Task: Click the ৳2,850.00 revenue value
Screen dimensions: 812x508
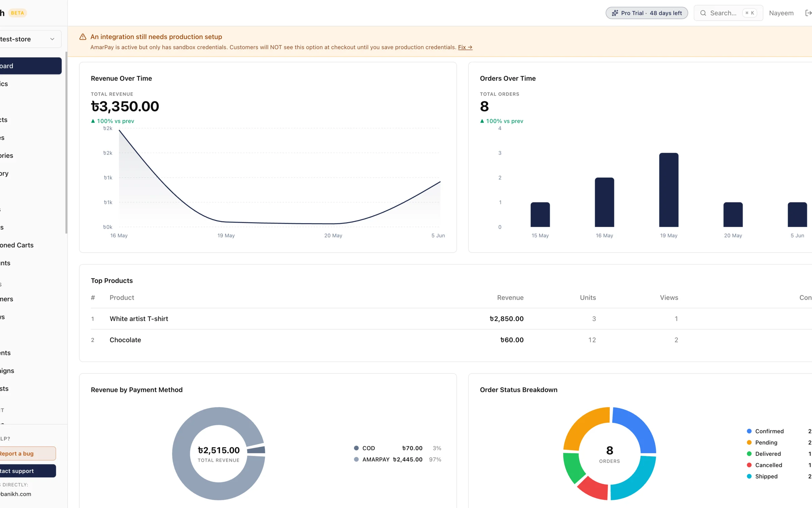Action: pyautogui.click(x=506, y=318)
